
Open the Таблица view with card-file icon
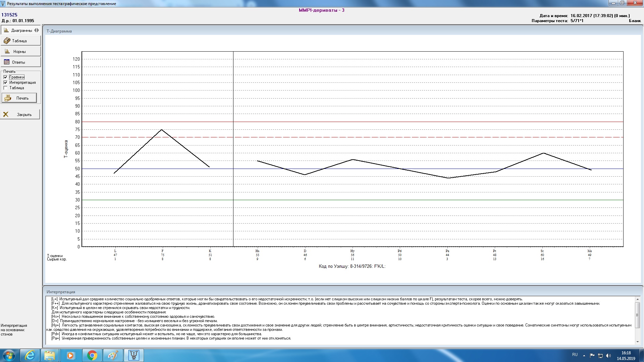[20, 41]
